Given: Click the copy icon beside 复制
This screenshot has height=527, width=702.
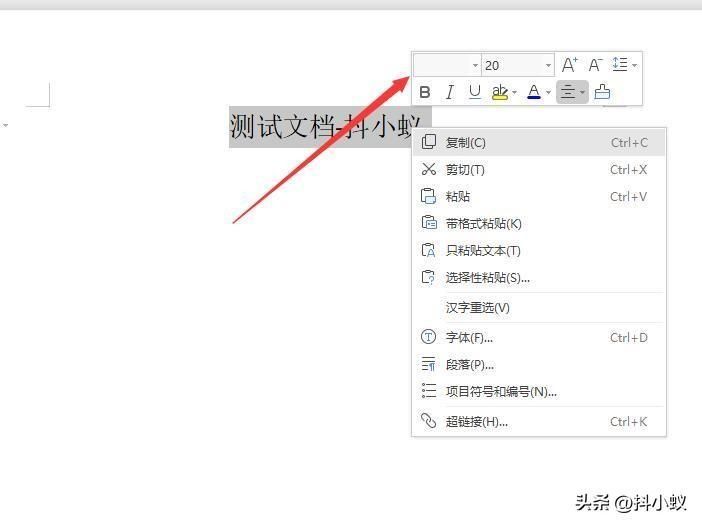Looking at the screenshot, I should [428, 142].
